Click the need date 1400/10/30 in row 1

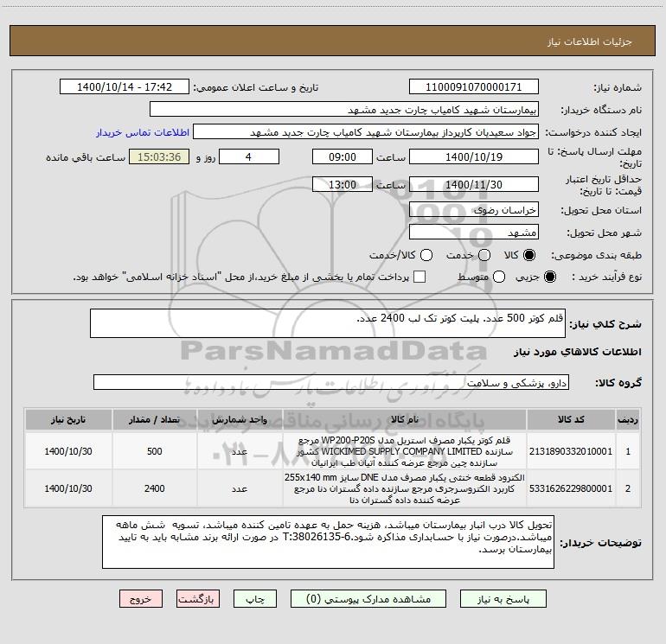pyautogui.click(x=68, y=451)
